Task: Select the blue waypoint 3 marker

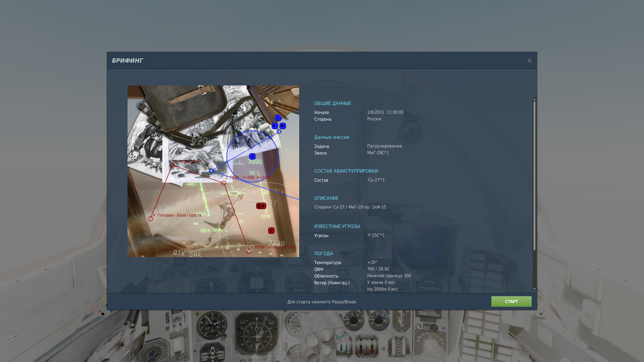Action: (x=279, y=132)
